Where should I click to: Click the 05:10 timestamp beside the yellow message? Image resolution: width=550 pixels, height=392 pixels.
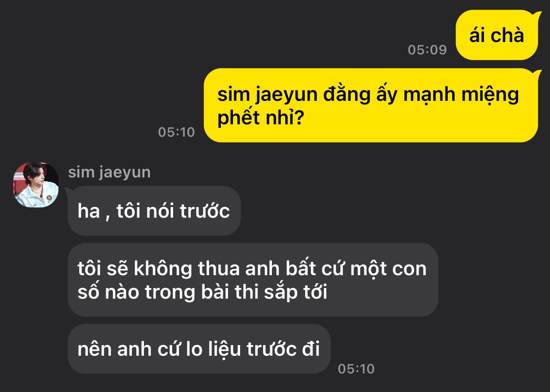click(176, 132)
